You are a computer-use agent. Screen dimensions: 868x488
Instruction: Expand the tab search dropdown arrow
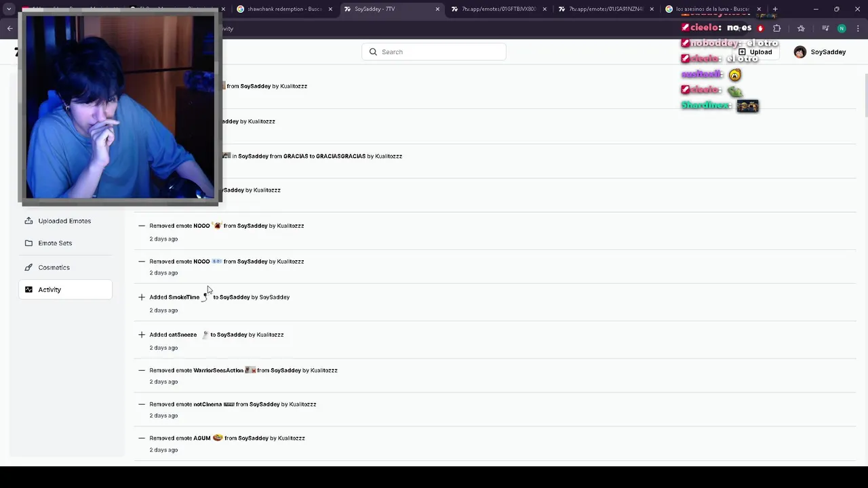click(9, 9)
